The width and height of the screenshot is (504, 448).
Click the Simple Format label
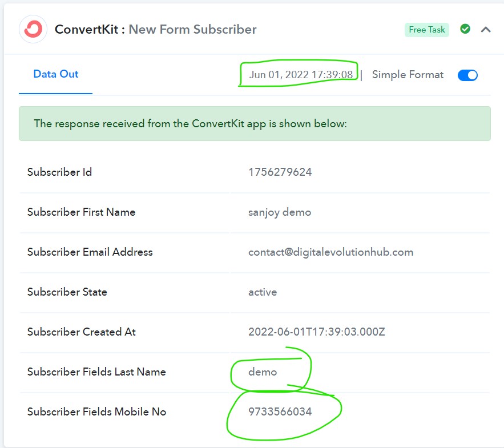(408, 75)
